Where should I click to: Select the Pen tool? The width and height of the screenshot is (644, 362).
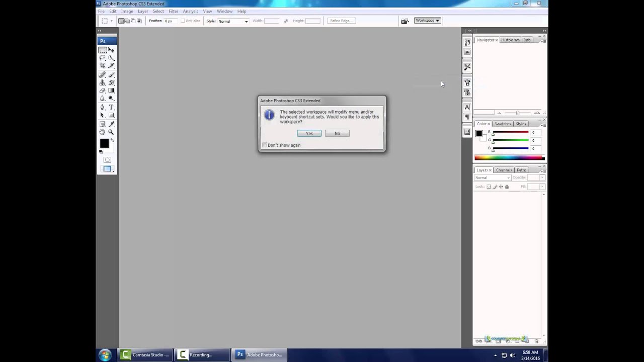[x=103, y=107]
